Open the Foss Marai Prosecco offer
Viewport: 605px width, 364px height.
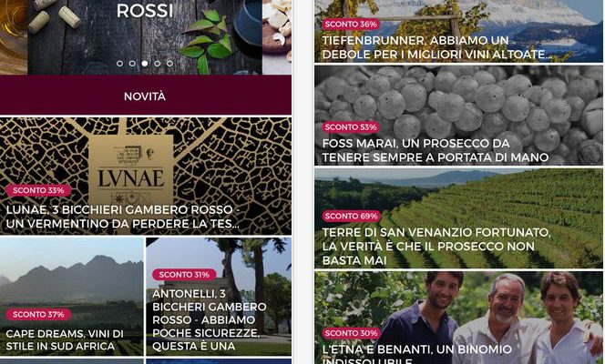pos(458,116)
